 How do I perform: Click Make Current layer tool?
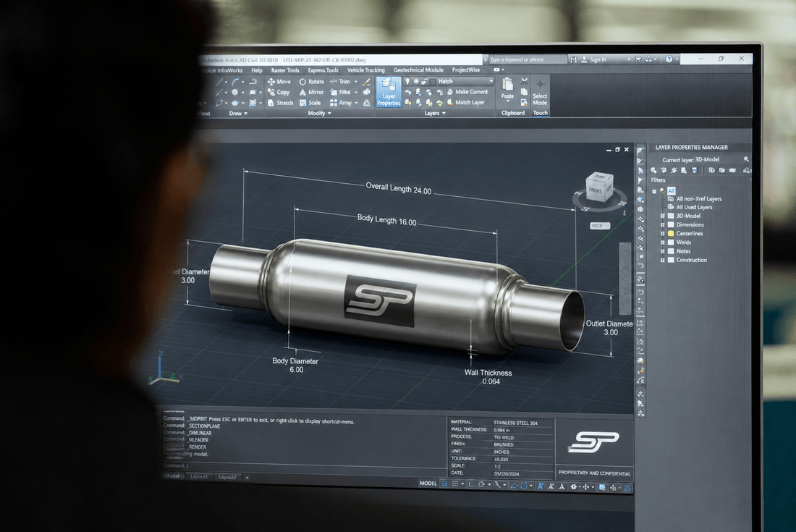(x=467, y=92)
